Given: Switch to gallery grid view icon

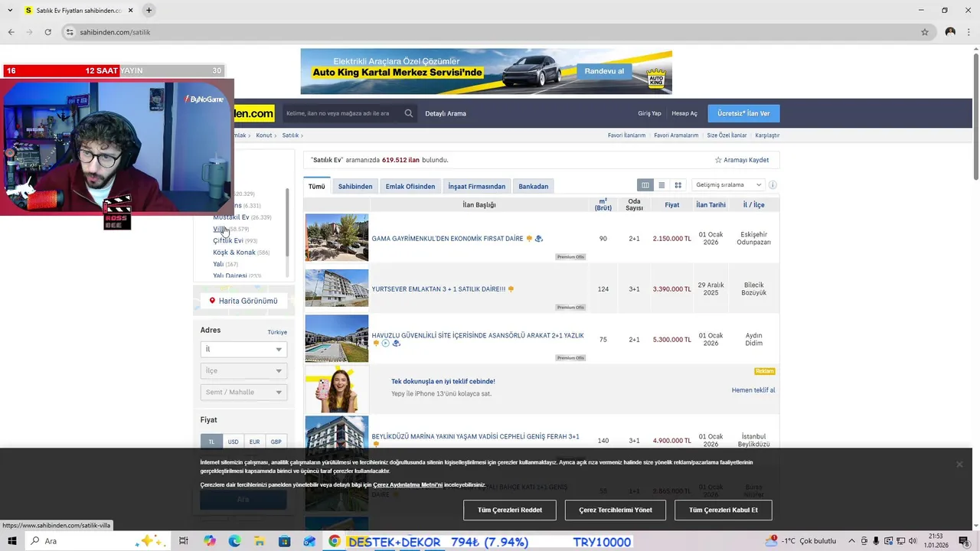Looking at the screenshot, I should point(678,185).
